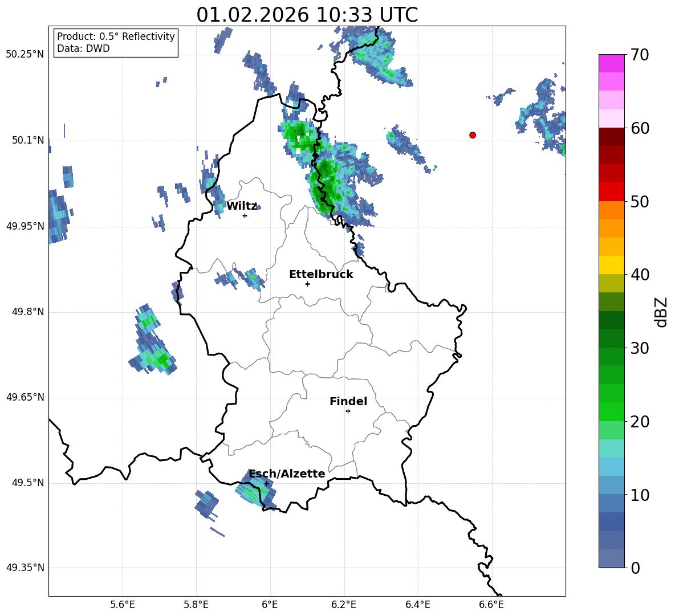Click the Product: 0.5° Reflectivity label

coord(116,36)
